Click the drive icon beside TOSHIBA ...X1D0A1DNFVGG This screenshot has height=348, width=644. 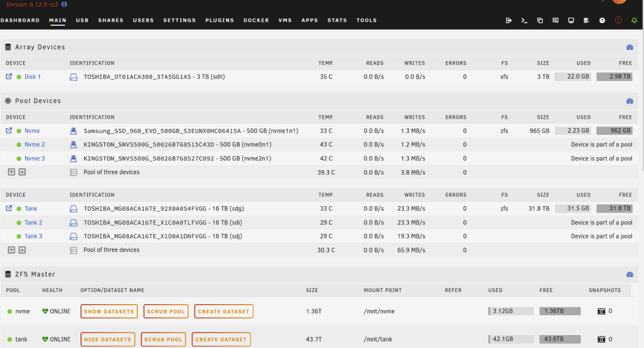coord(73,237)
